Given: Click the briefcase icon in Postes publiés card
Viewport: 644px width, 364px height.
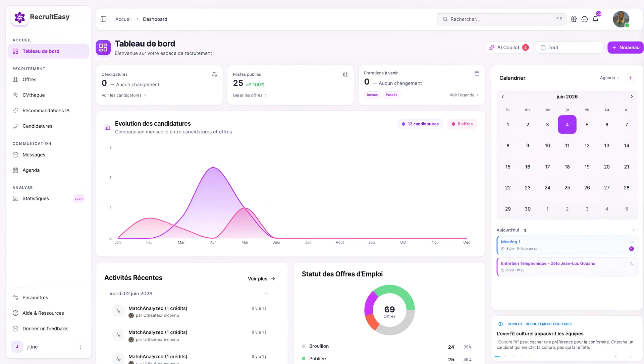Looking at the screenshot, I should pyautogui.click(x=346, y=74).
